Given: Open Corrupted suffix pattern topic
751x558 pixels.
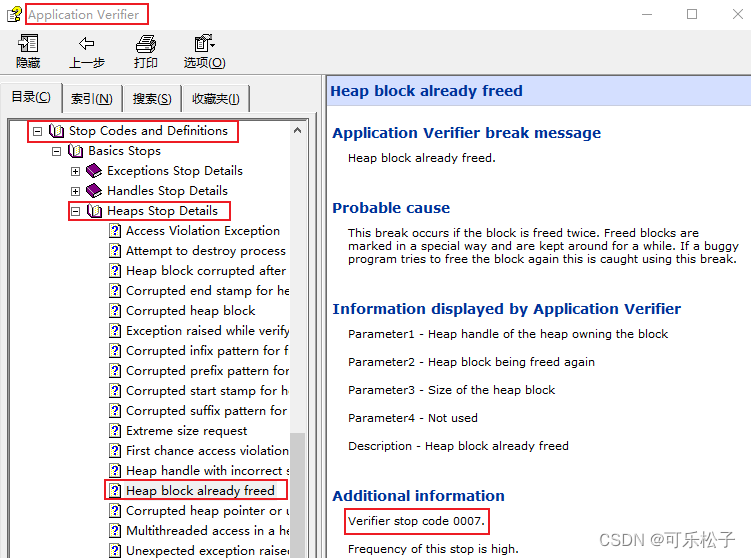Looking at the screenshot, I should 206,411.
